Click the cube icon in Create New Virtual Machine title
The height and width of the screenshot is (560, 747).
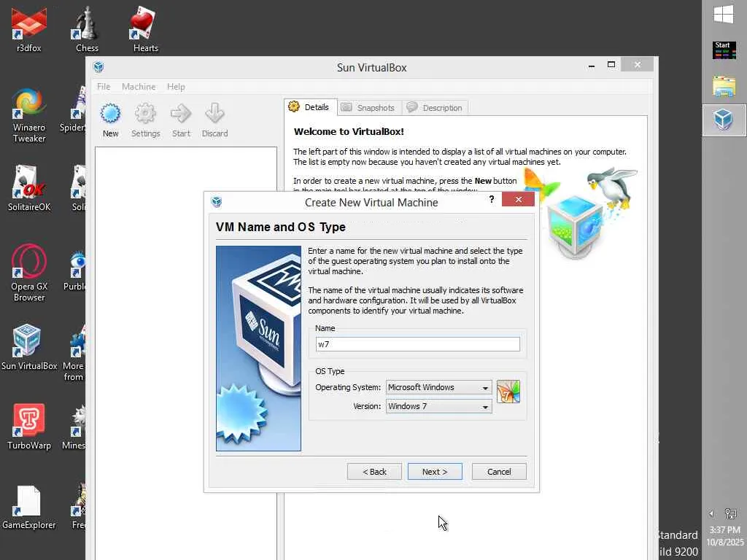217,202
